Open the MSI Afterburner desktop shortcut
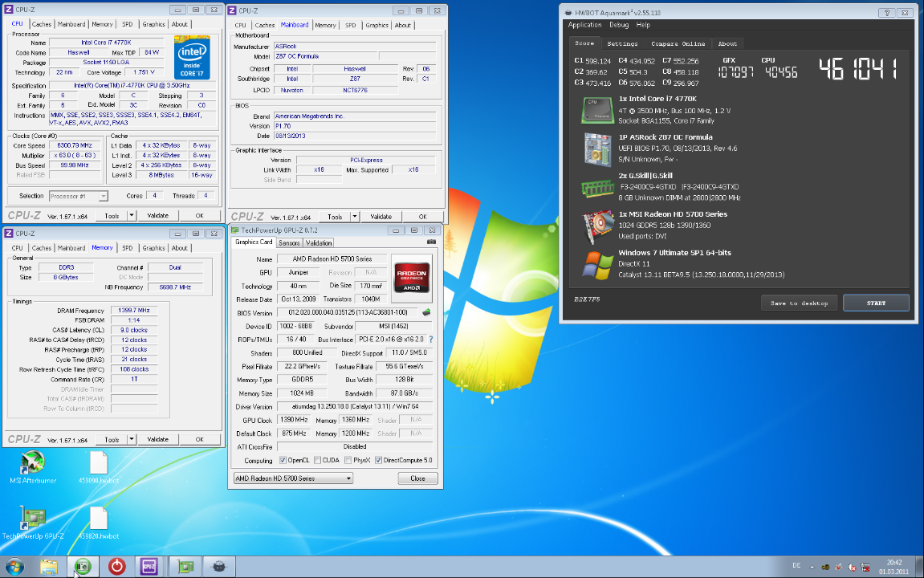 (32, 467)
